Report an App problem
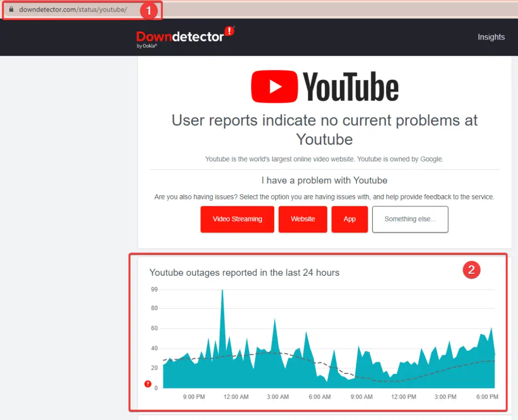518x420 pixels. [x=350, y=219]
